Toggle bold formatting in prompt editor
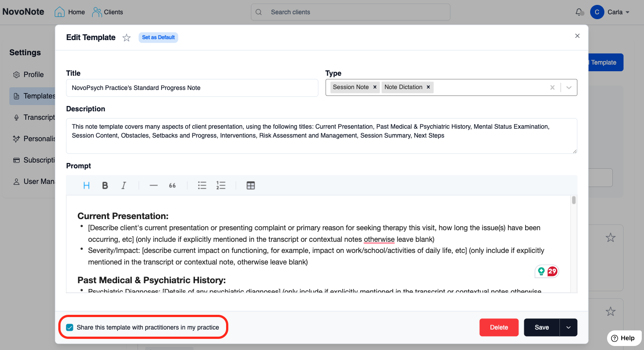Image resolution: width=644 pixels, height=350 pixels. click(105, 186)
